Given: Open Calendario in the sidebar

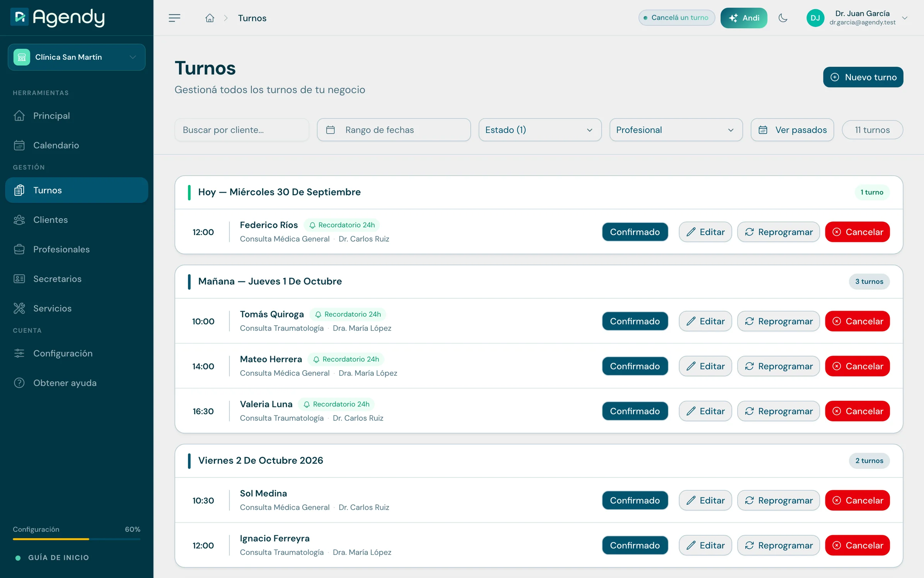Looking at the screenshot, I should pyautogui.click(x=77, y=145).
